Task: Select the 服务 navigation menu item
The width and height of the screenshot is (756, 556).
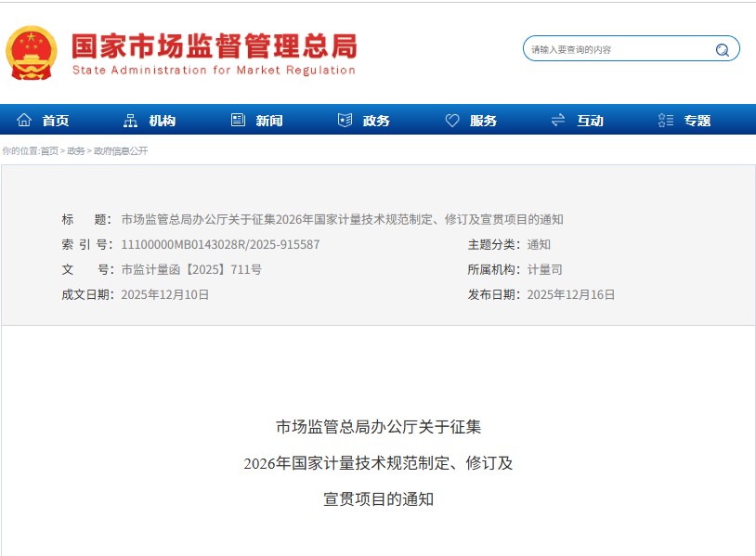Action: coord(483,121)
